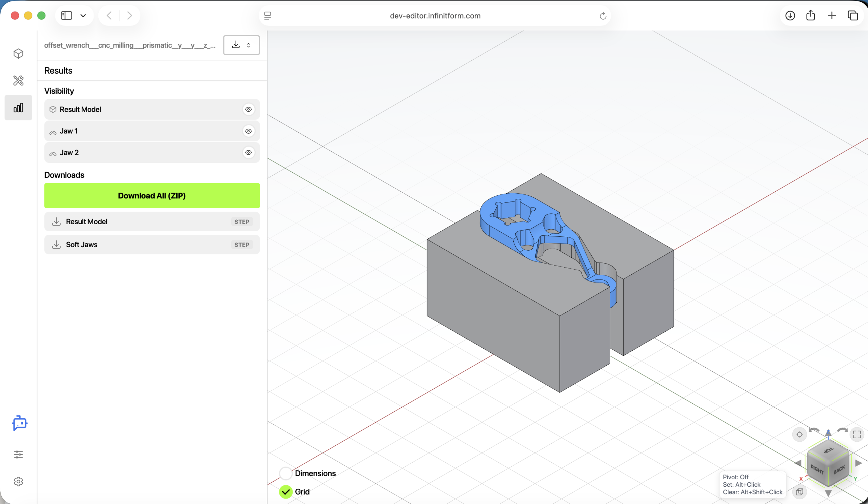Open the export download dropdown beside filename

click(241, 45)
